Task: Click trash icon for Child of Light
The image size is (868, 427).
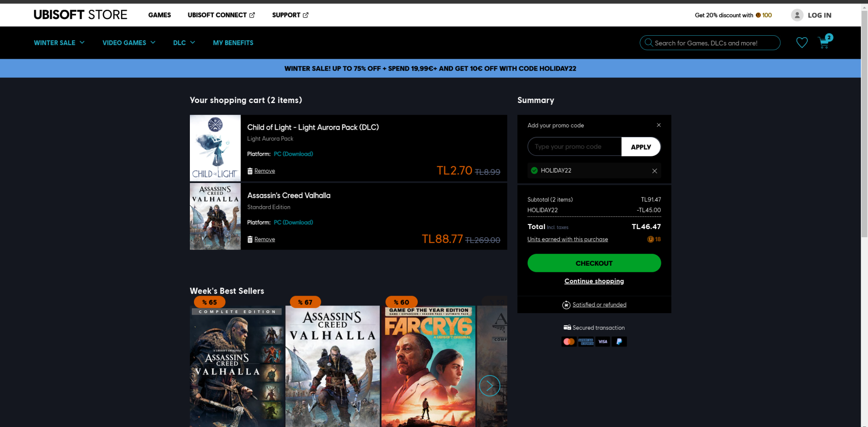Action: [250, 171]
